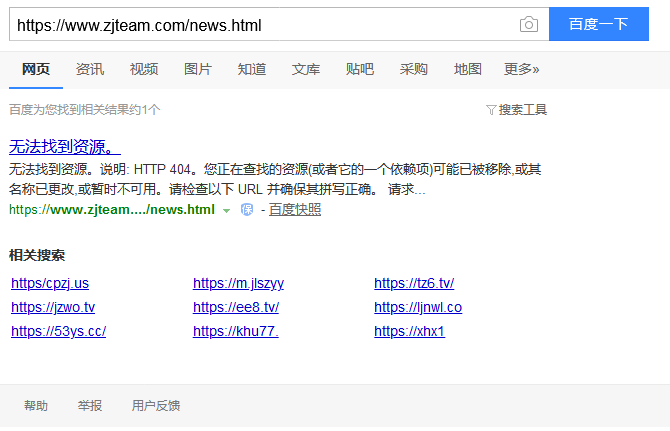Select the 采购 tab
The height and width of the screenshot is (431, 670).
[414, 69]
